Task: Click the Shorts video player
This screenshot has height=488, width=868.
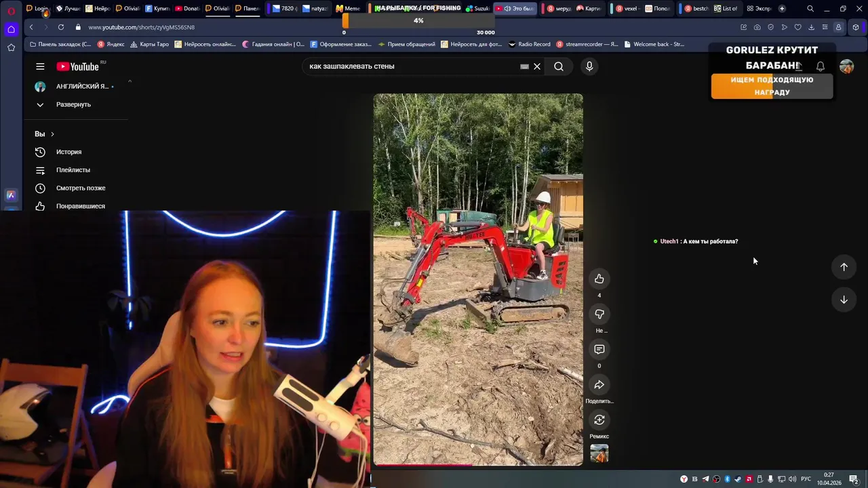Action: [x=478, y=279]
